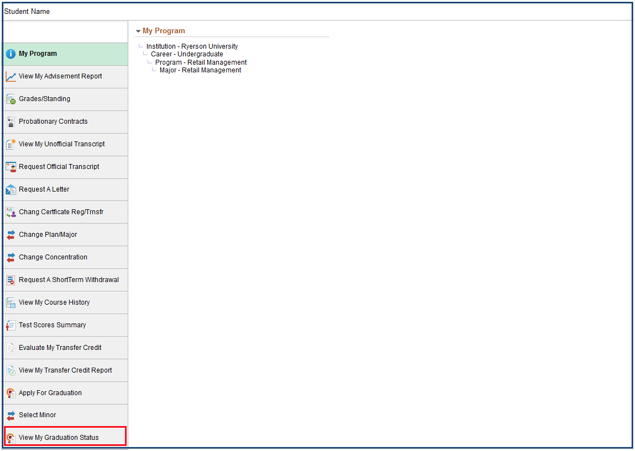Open Change Concentration menu item
This screenshot has height=451, width=635.
coord(53,257)
